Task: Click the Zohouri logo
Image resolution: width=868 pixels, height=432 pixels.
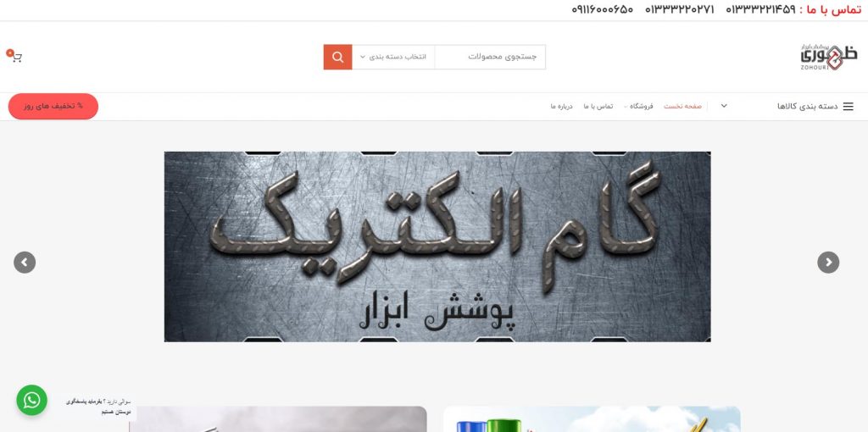Action: [828, 57]
